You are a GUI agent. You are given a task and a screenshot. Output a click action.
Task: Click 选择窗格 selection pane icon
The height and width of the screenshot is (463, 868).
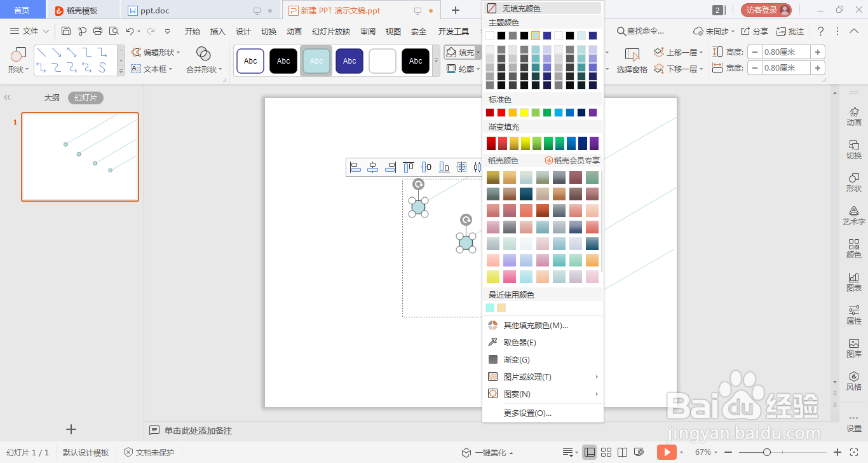632,54
